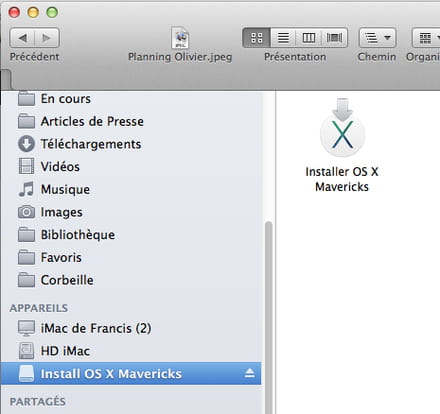Switch to Cover Flow view
The height and width of the screenshot is (414, 440).
tap(334, 38)
